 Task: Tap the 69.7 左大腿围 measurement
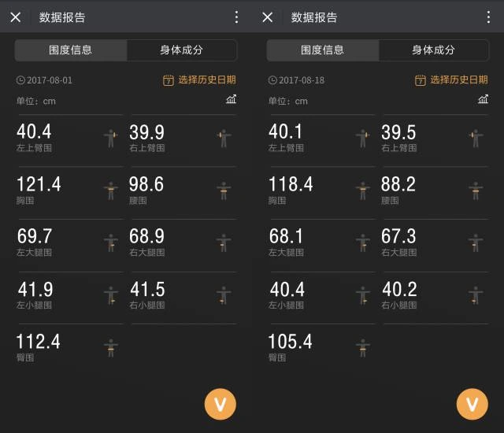coord(35,242)
